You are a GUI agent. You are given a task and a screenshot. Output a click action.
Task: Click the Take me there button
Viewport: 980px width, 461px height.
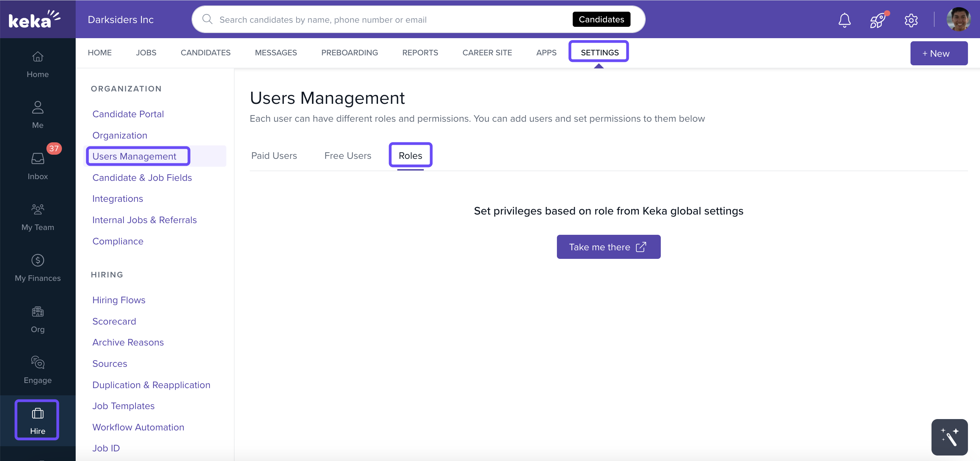tap(608, 247)
